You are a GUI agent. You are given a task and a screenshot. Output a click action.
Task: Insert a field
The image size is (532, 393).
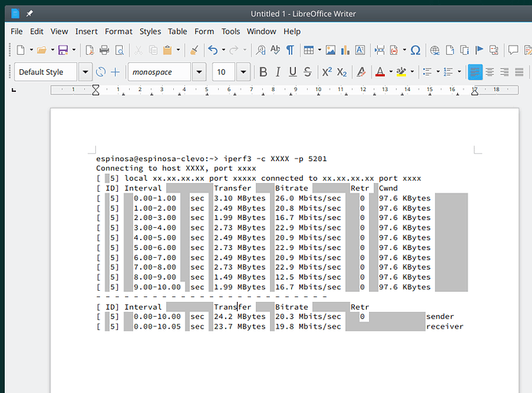coord(394,50)
